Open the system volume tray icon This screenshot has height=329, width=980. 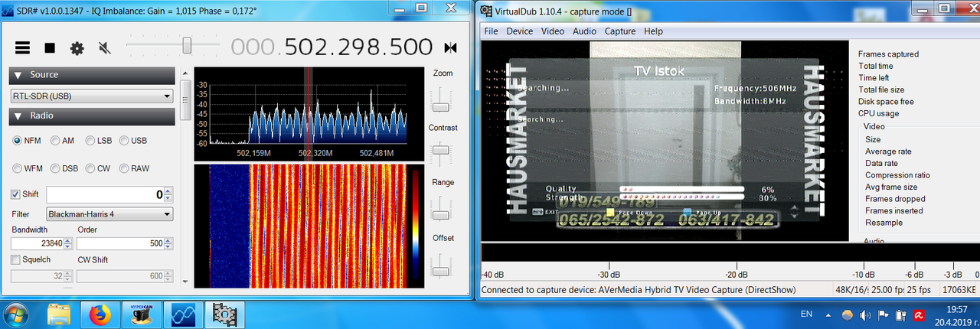864,314
